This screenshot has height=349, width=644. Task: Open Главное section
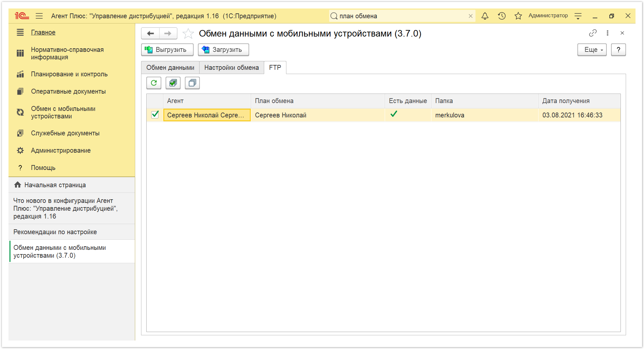point(43,32)
